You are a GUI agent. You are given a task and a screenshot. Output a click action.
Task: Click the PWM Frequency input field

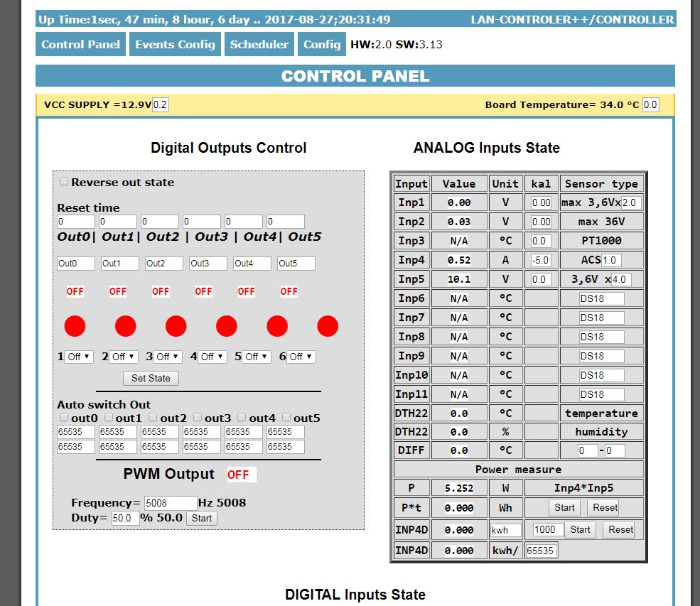pyautogui.click(x=171, y=503)
